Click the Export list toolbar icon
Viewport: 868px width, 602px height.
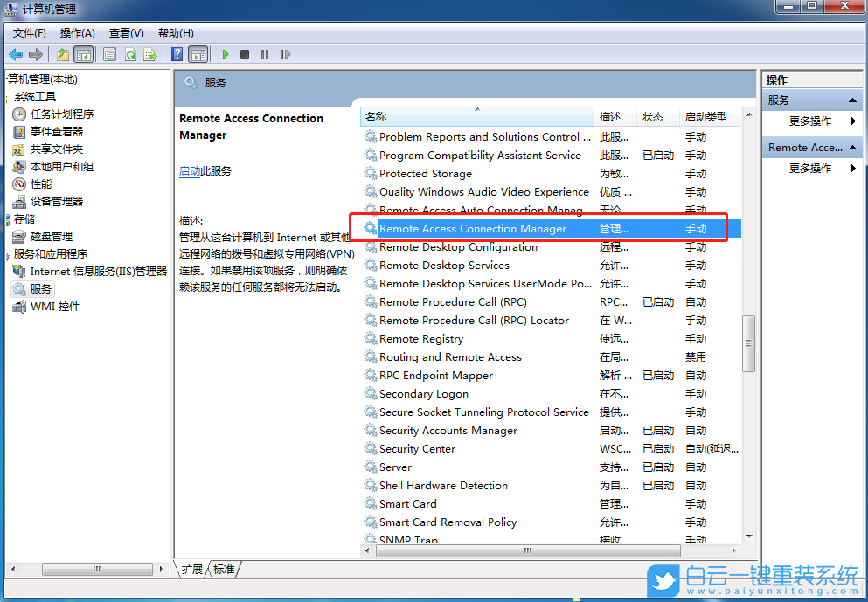pyautogui.click(x=149, y=54)
